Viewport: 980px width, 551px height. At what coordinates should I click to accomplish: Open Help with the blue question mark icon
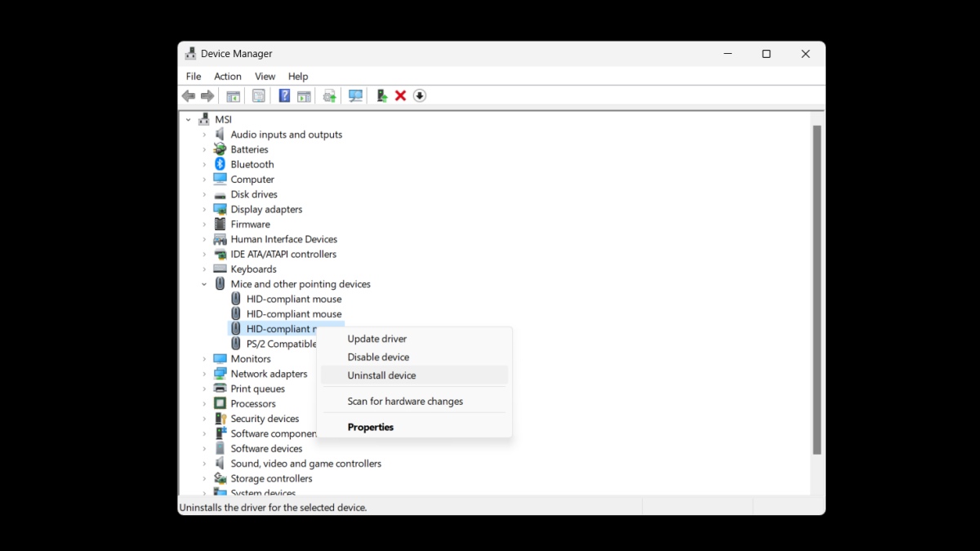pos(284,96)
